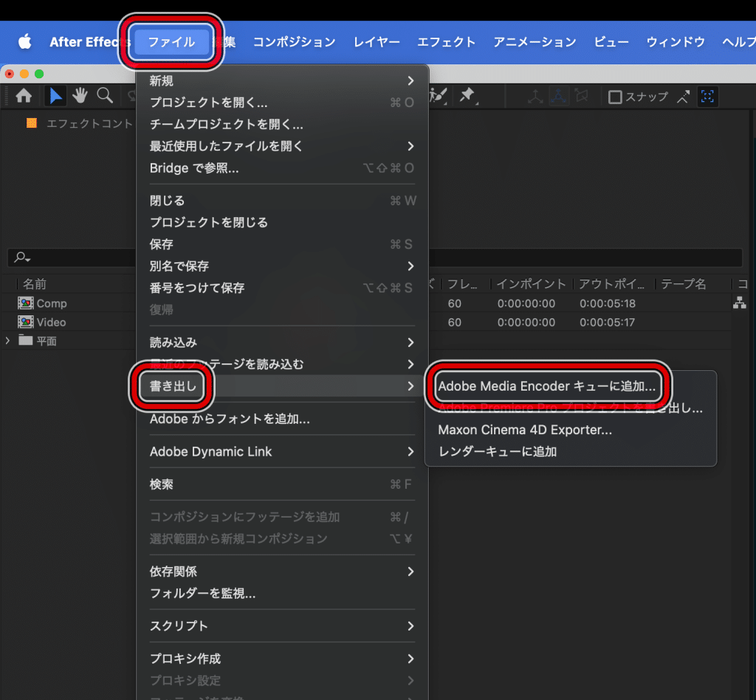Click the flowchart icon beside the Comp row

(x=739, y=303)
